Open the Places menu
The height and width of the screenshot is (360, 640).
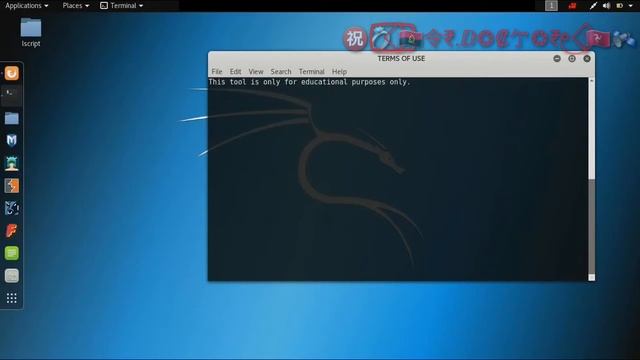click(76, 5)
